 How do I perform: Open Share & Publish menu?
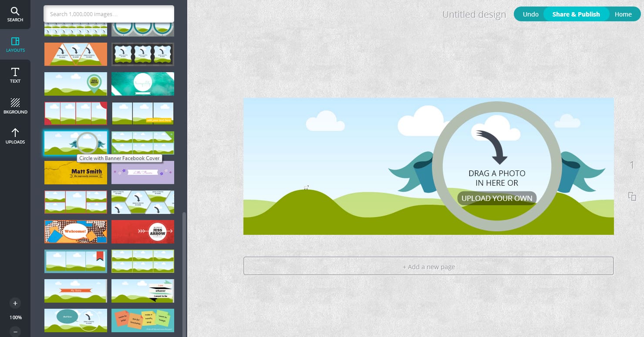coord(576,14)
